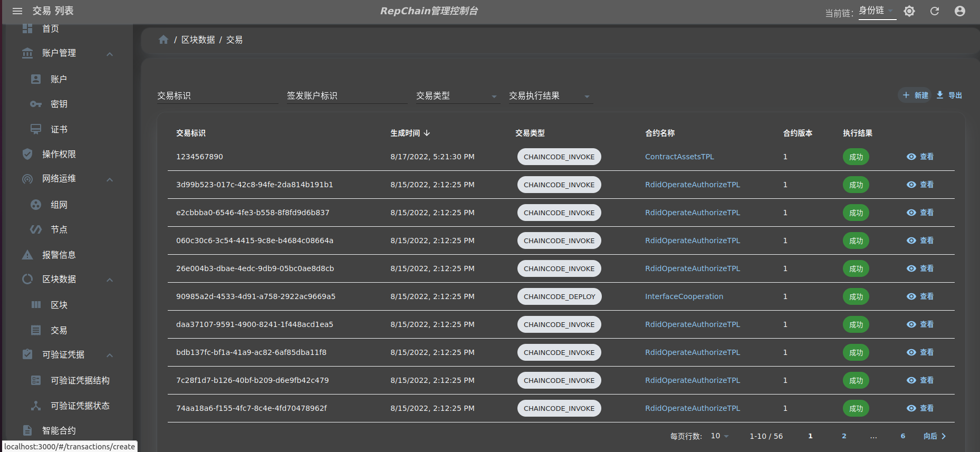Focus the 签发账户标识 filter input
The height and width of the screenshot is (452, 980).
pyautogui.click(x=347, y=95)
